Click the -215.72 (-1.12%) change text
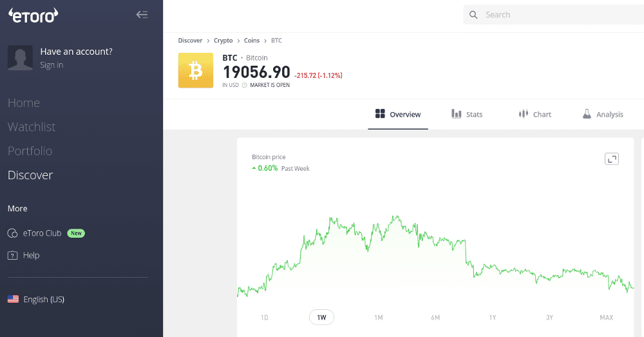644x337 pixels. point(318,75)
